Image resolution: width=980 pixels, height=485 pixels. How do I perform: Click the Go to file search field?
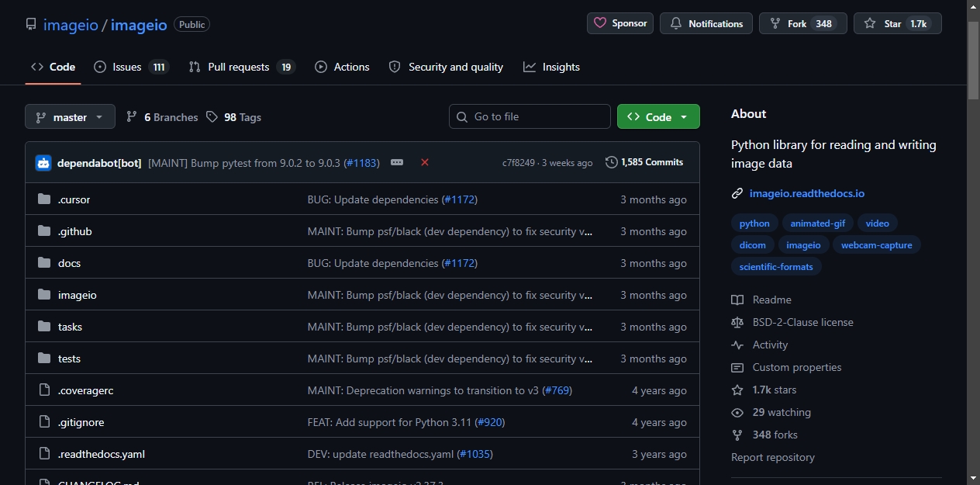[530, 116]
